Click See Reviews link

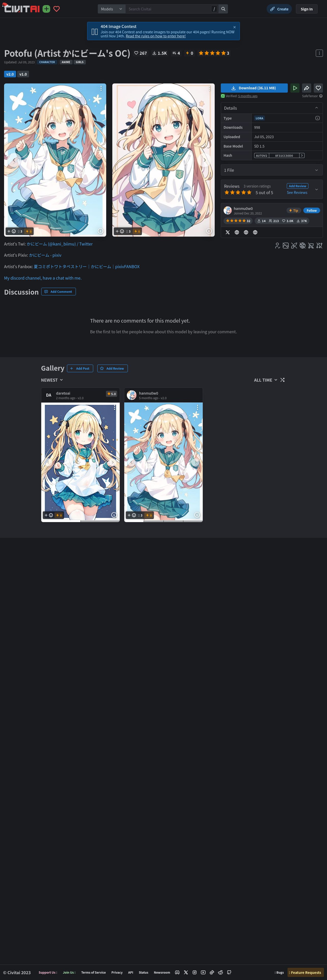tap(297, 193)
